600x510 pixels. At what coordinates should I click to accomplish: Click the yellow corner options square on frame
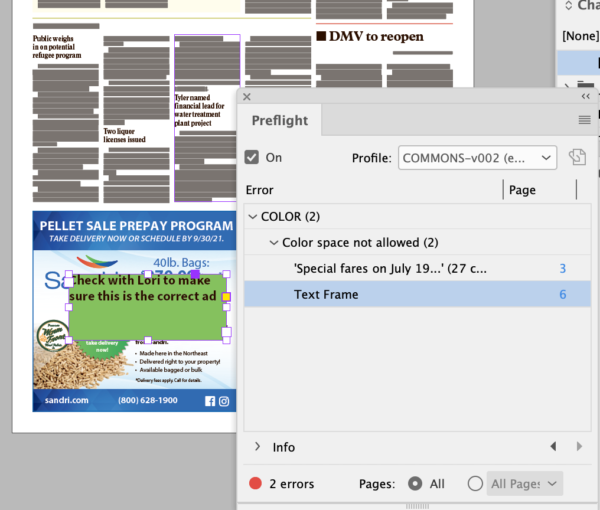226,297
